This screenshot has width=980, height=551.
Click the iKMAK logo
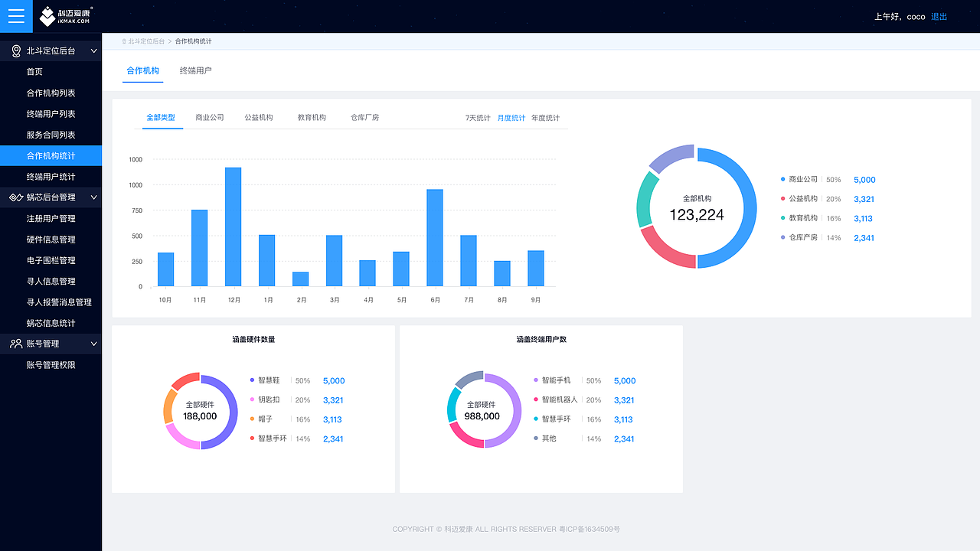65,16
